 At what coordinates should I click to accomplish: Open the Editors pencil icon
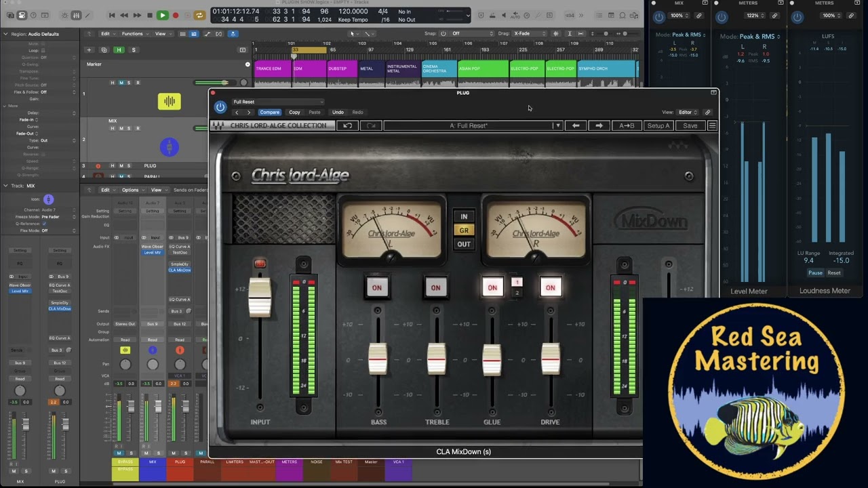click(88, 15)
